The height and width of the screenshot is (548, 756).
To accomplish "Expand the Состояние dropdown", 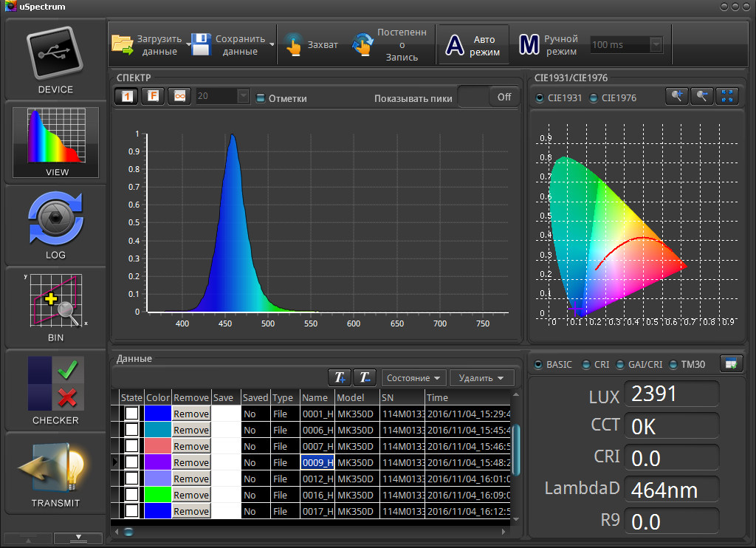I will [x=413, y=377].
